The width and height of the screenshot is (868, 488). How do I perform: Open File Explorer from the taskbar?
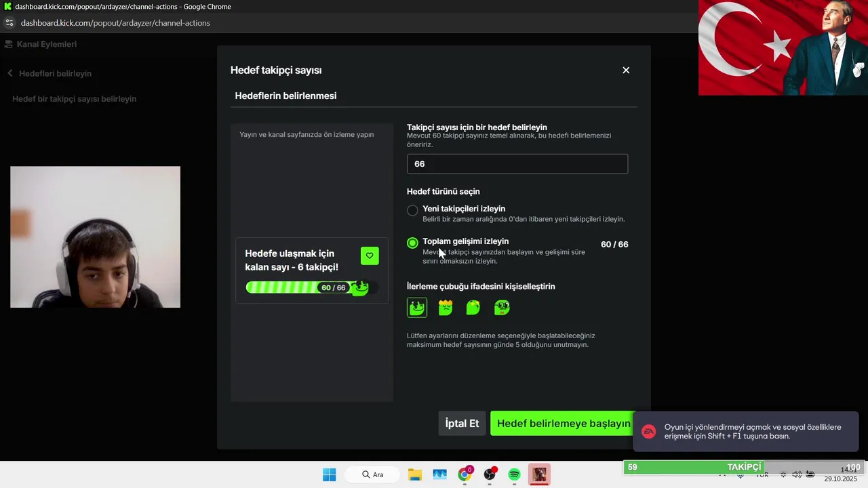415,474
